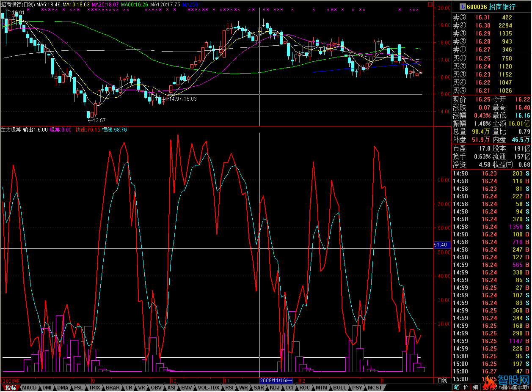Click the 涨幅 0.43% value
Screen dimensions: 532x392
tap(482, 115)
